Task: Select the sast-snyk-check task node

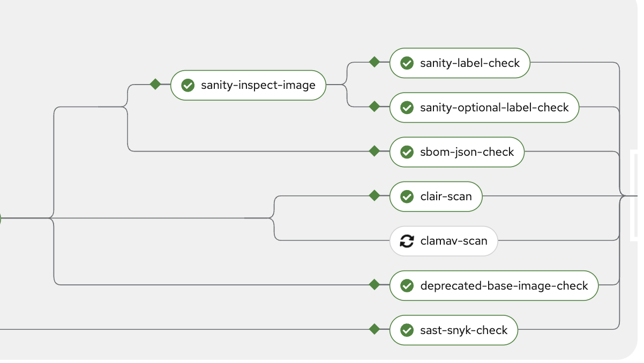Action: click(463, 330)
